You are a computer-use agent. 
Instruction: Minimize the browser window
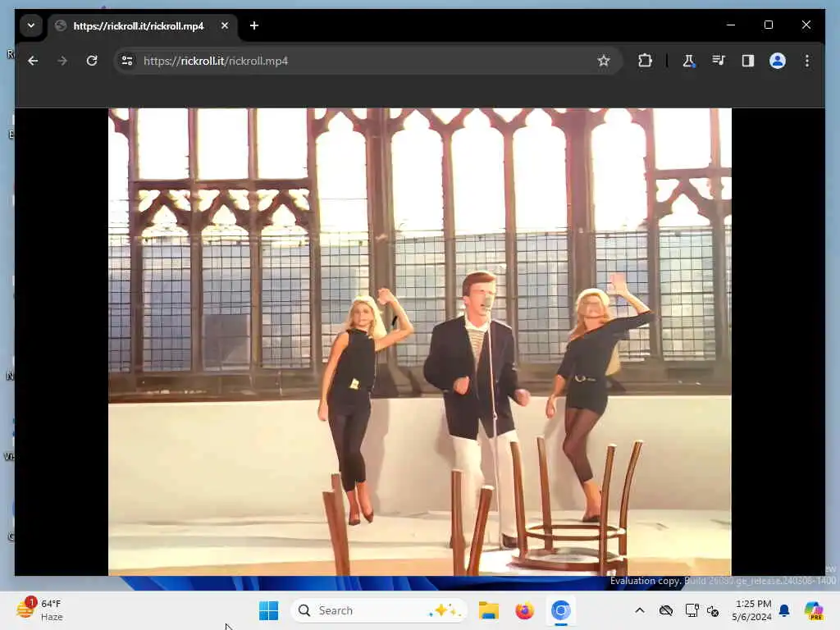731,25
